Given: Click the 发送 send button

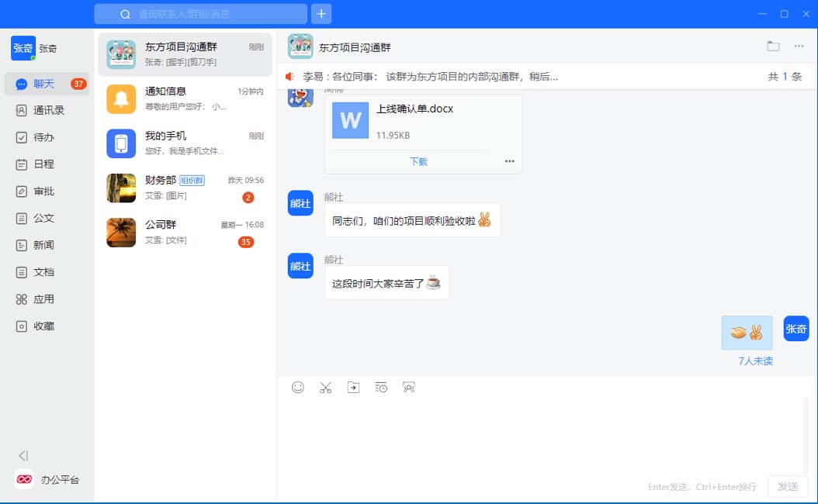Looking at the screenshot, I should [788, 486].
